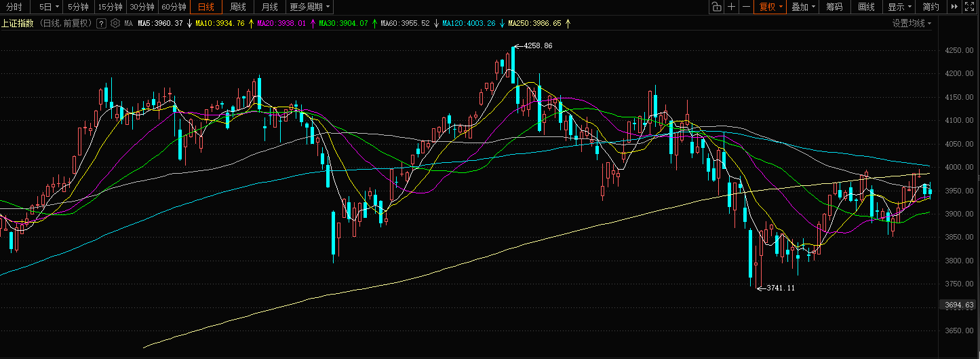
Task: Switch to 简约 simplified mode
Action: coord(930,7)
